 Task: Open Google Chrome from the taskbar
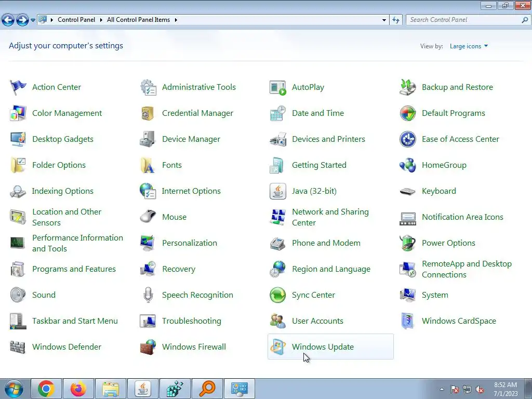(46, 389)
